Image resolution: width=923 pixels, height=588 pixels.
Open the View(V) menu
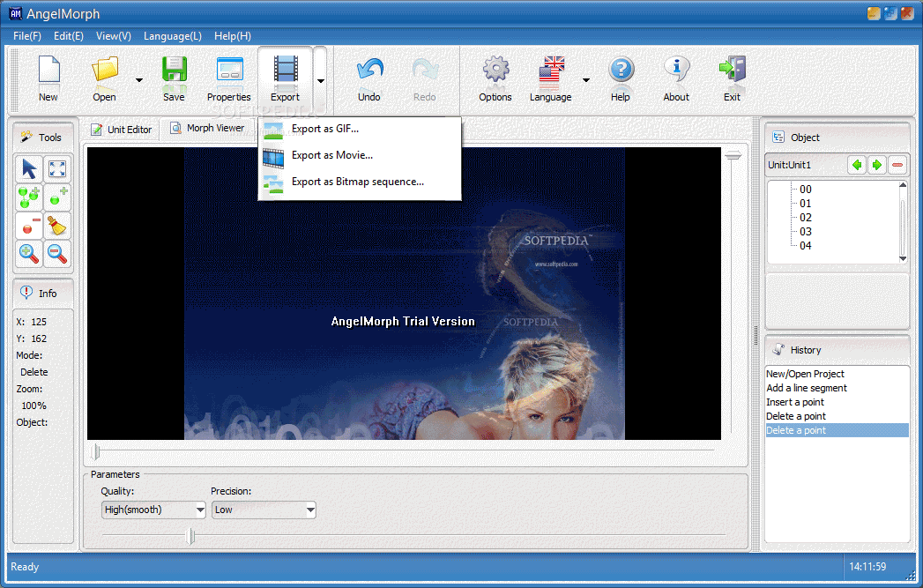pyautogui.click(x=114, y=36)
